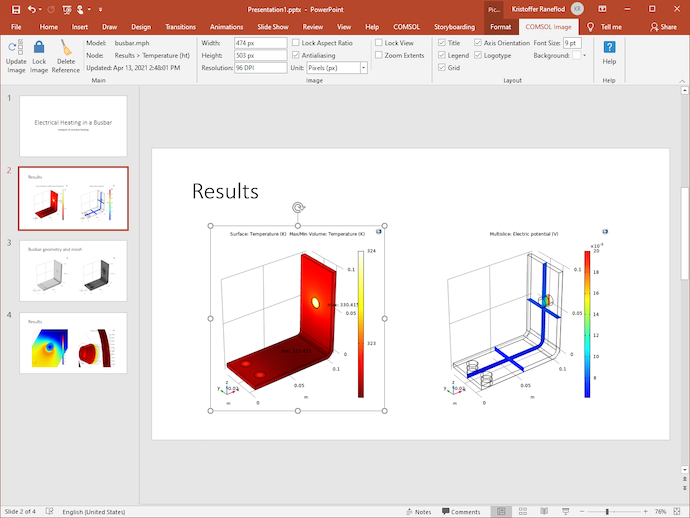Image resolution: width=690 pixels, height=518 pixels.
Task: Open Comments pane from status bar
Action: pos(461,511)
